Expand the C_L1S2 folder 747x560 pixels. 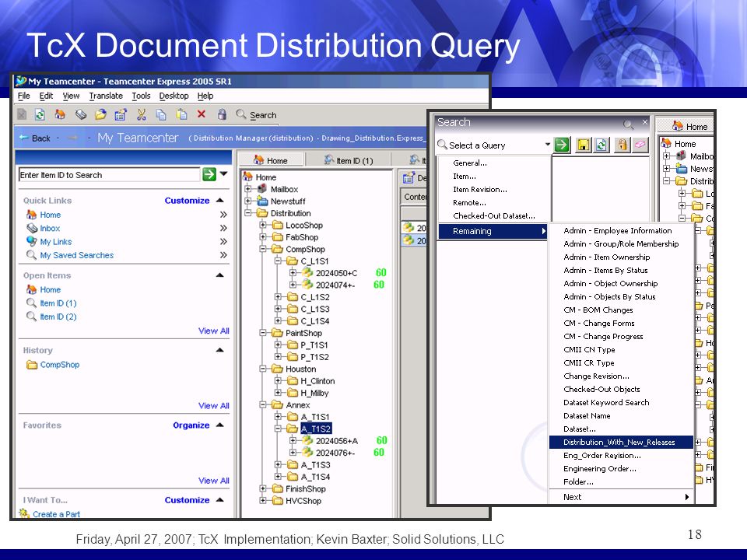point(278,296)
